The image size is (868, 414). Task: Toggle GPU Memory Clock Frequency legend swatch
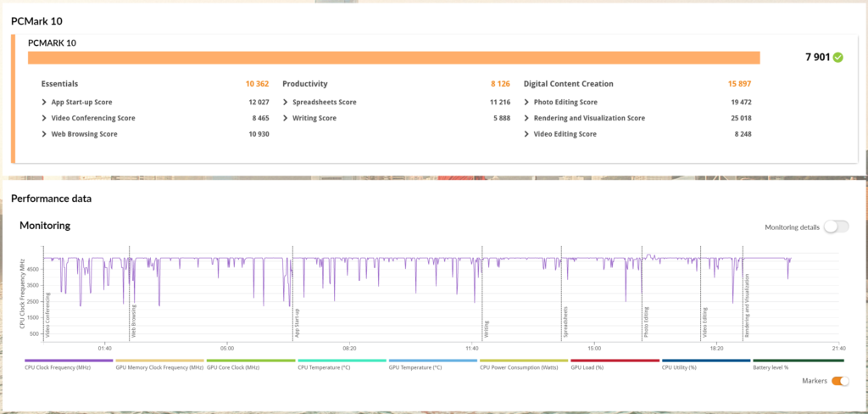[159, 361]
